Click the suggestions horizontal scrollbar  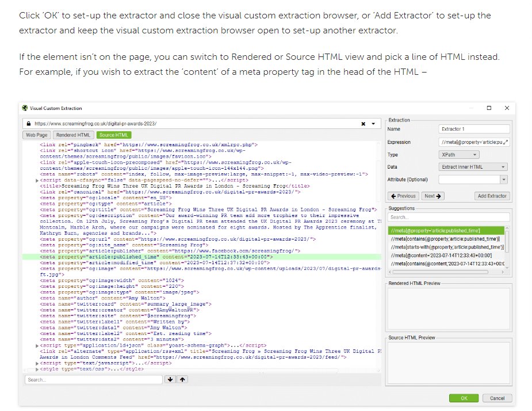pyautogui.click(x=441, y=272)
